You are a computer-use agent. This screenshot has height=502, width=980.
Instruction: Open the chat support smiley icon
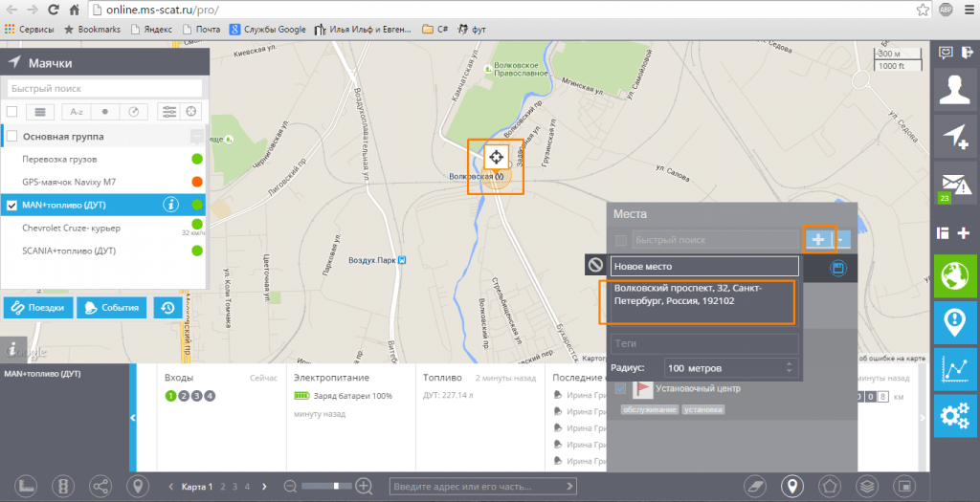[x=945, y=52]
